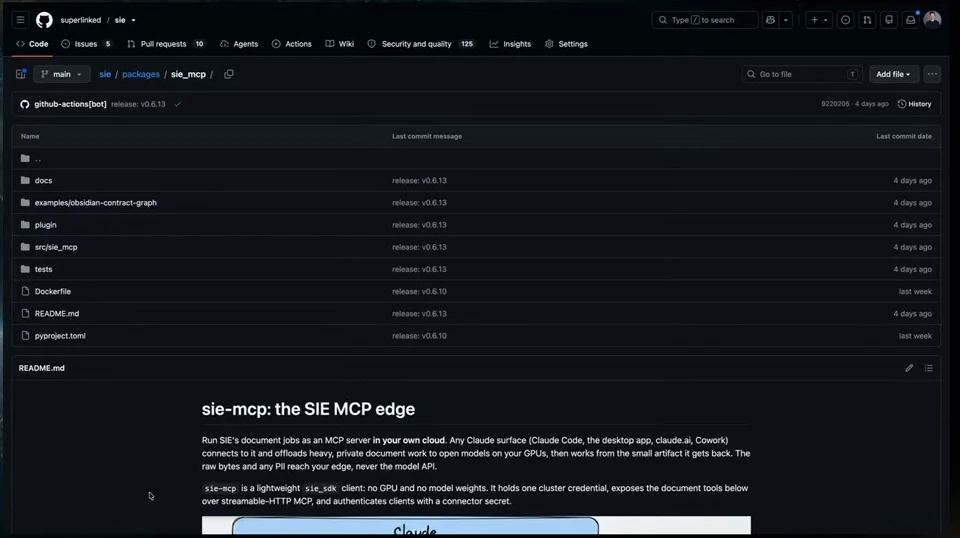Click the tests folder icon

point(25,269)
